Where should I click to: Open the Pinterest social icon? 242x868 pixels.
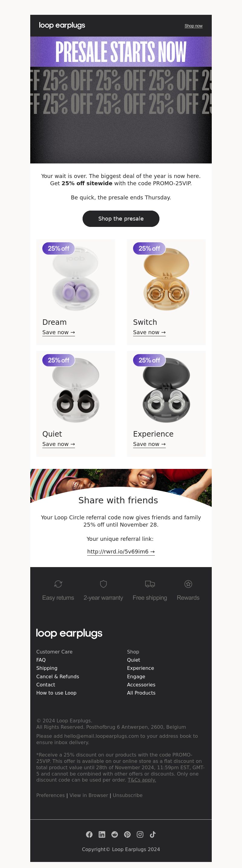[x=127, y=834]
